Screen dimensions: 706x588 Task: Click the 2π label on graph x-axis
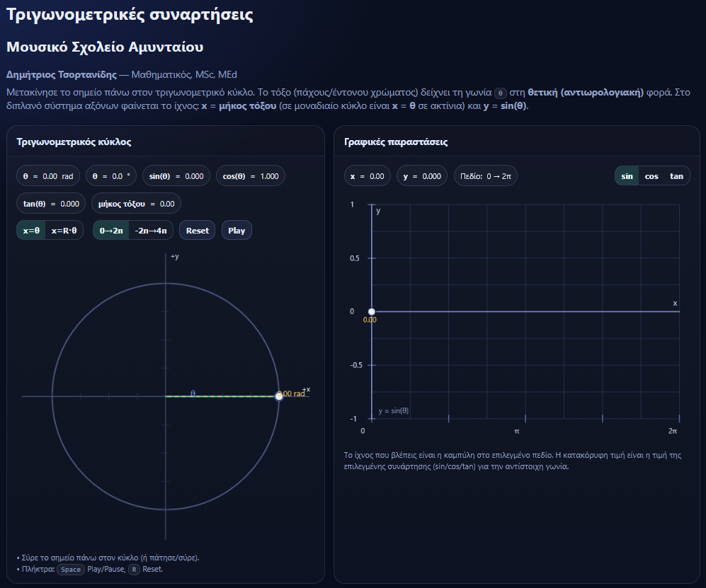[x=673, y=431]
